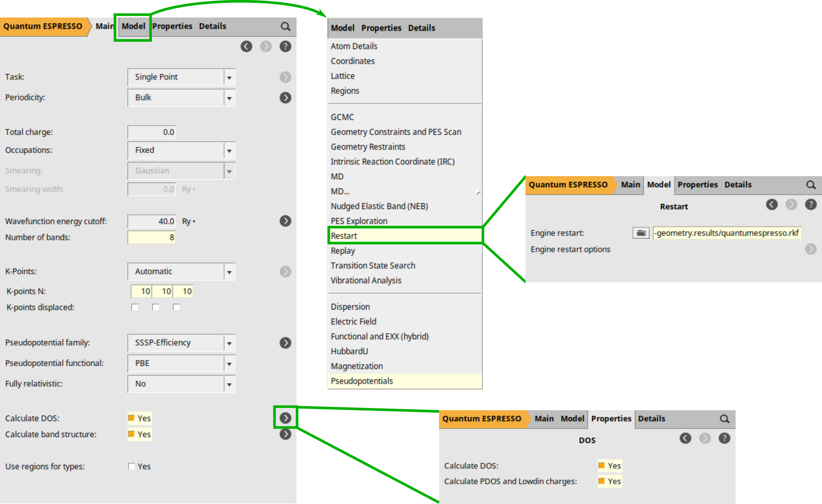The image size is (822, 504).
Task: Open Pseudopotential family details arrow
Action: tap(285, 343)
